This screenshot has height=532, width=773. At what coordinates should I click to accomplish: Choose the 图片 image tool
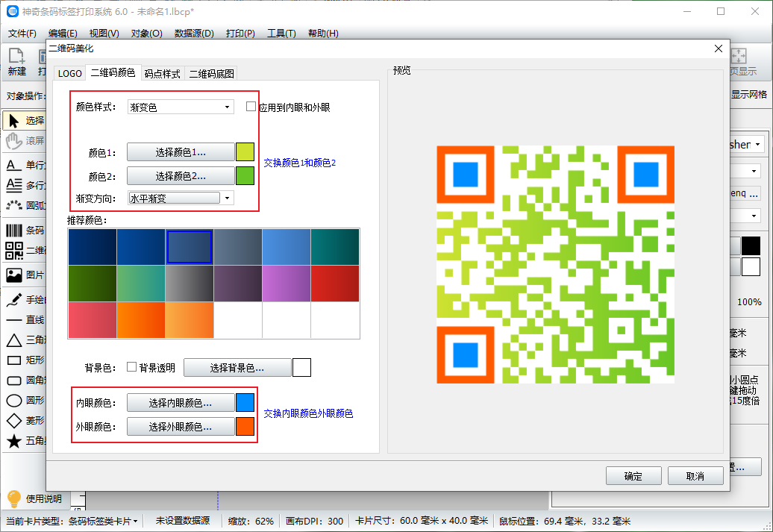(25, 275)
